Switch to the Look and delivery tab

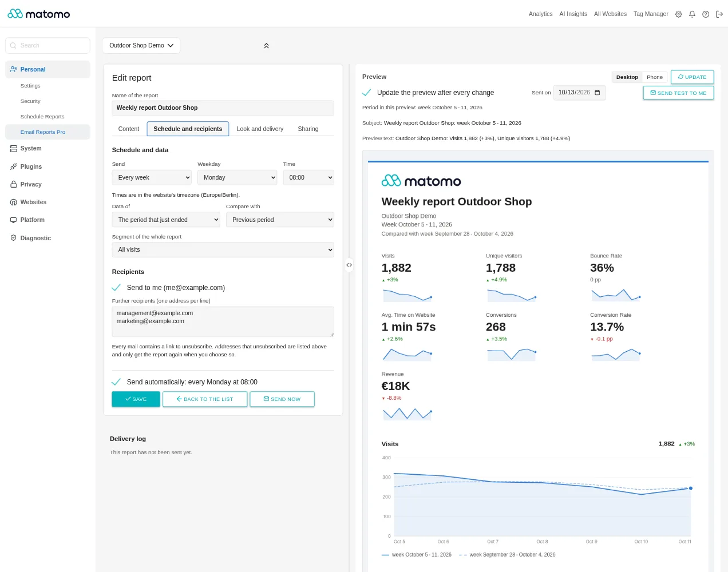click(260, 129)
